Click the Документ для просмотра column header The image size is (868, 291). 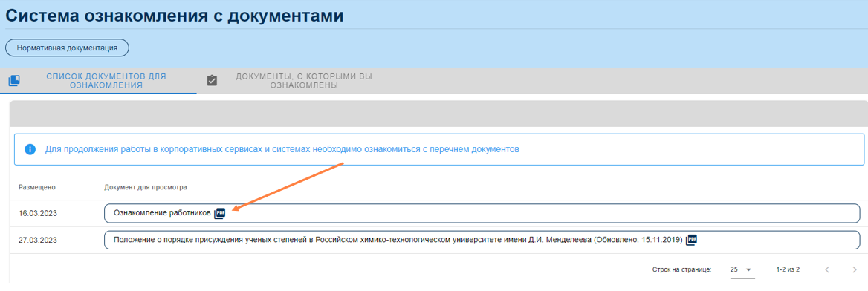[146, 187]
